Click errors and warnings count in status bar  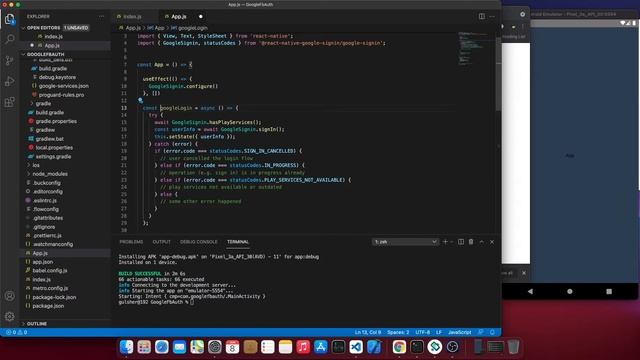(x=16, y=332)
